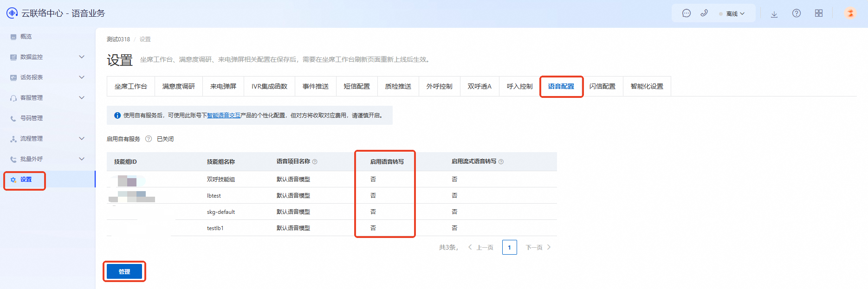Click the 客服管理 headset icon

click(x=13, y=98)
